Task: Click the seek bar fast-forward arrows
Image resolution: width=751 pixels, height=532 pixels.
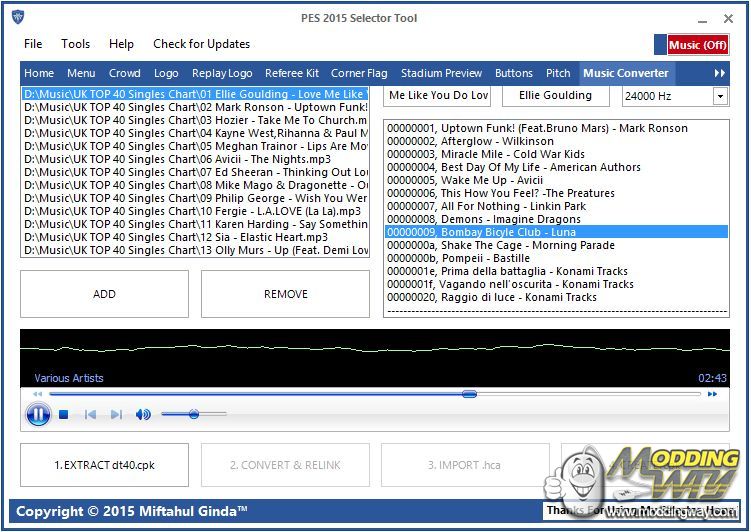Action: [x=712, y=394]
